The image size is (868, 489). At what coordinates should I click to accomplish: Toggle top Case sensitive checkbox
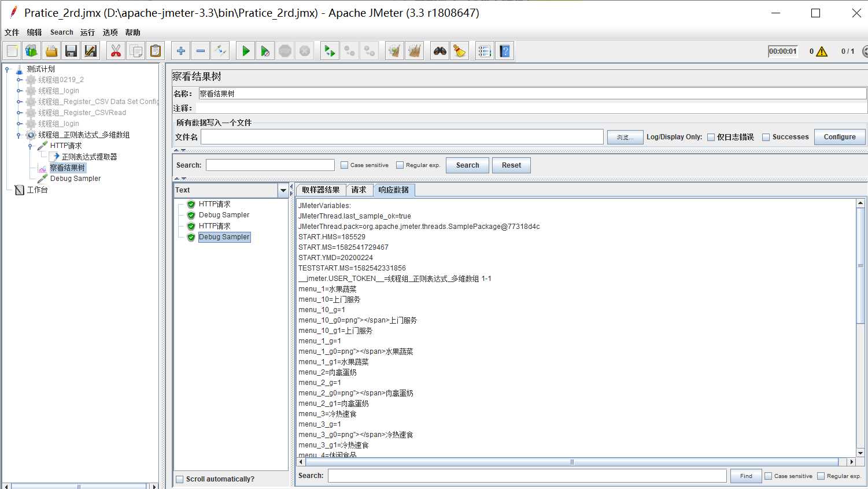coord(345,165)
